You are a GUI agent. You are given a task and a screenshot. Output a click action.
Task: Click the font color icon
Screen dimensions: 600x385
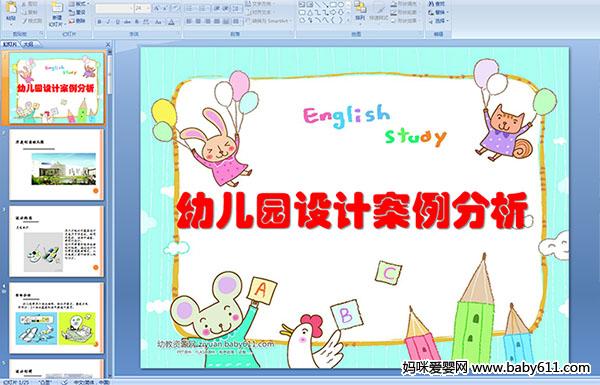click(171, 22)
